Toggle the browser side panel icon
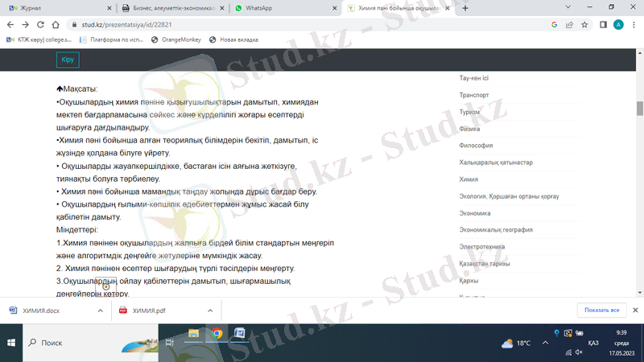This screenshot has height=362, width=644. [x=603, y=25]
